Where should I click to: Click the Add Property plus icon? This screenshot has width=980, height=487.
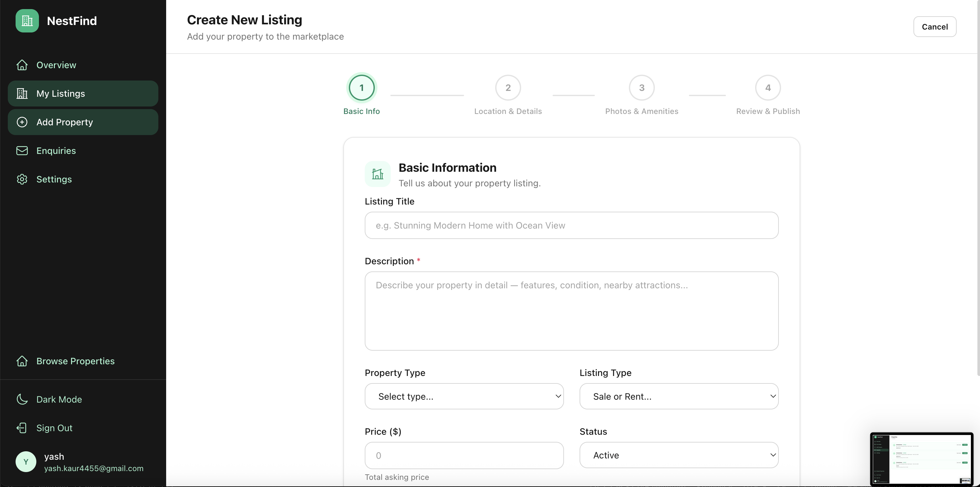22,122
